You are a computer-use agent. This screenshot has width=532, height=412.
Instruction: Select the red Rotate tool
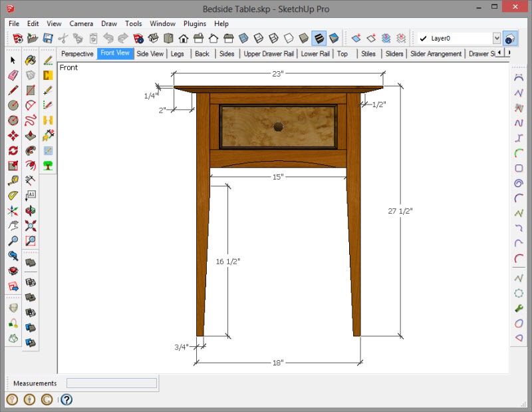click(13, 150)
